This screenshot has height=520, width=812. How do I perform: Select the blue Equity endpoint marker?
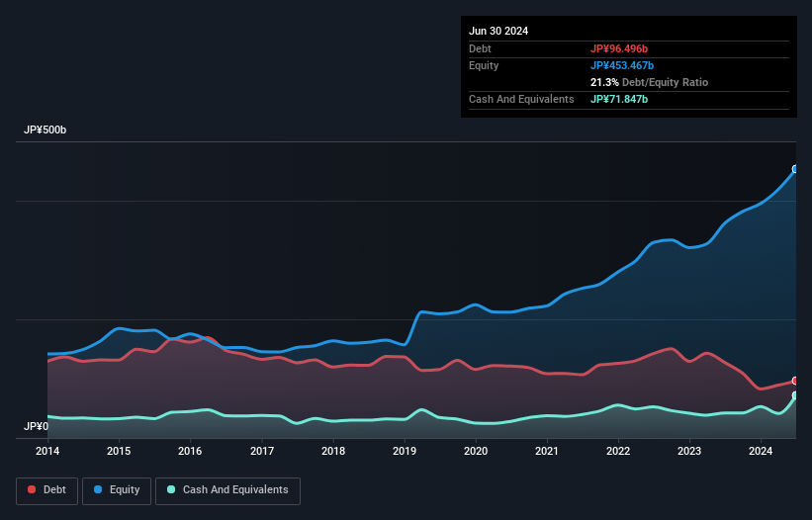coord(795,169)
